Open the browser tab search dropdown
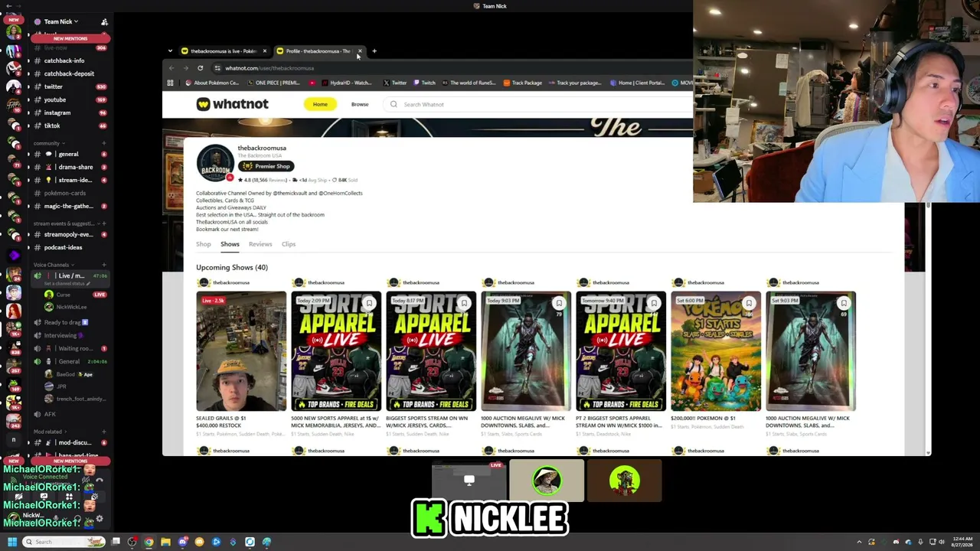 tap(170, 51)
